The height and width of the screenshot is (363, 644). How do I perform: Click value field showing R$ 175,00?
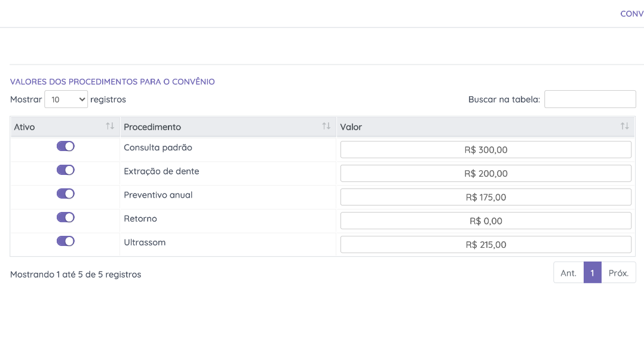[486, 197]
